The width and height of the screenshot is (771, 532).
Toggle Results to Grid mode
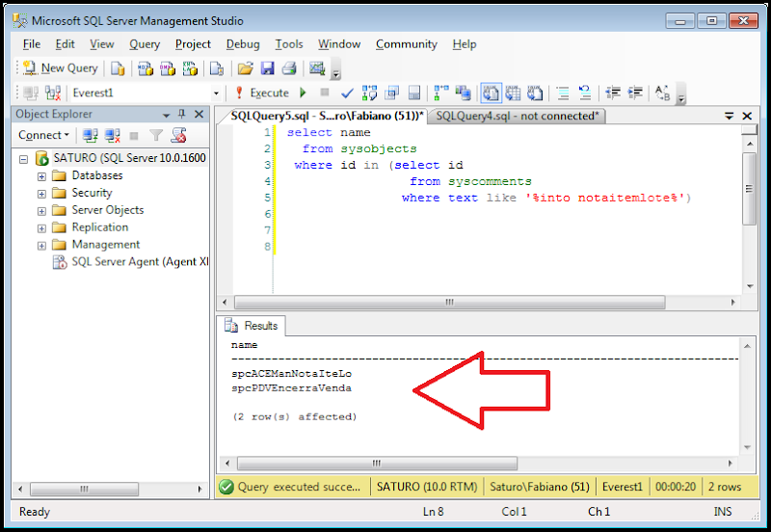point(511,93)
